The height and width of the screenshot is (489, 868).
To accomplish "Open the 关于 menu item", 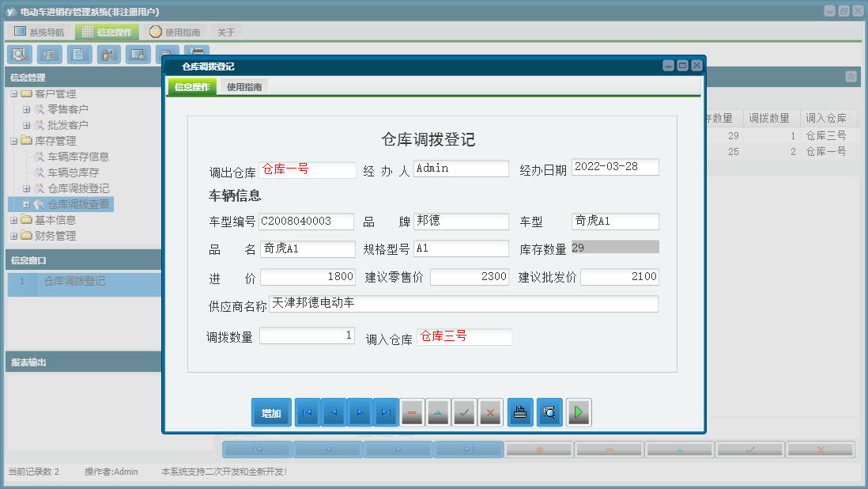I will [x=225, y=32].
